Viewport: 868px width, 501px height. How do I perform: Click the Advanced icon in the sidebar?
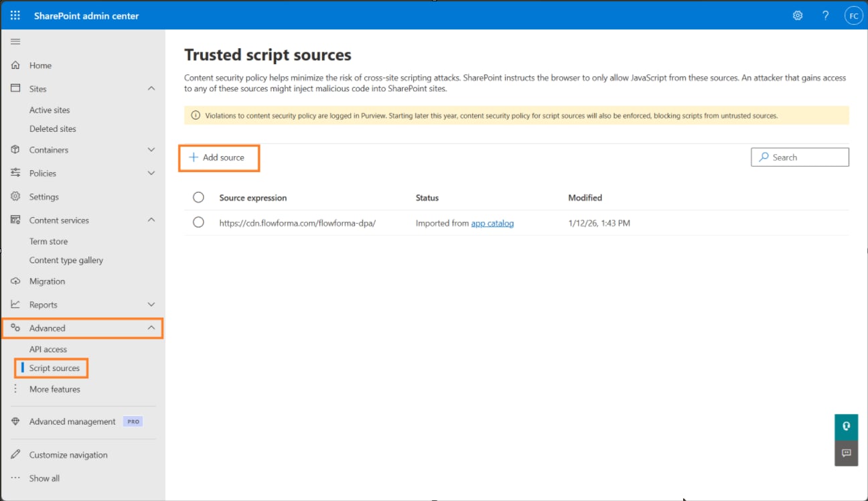(x=15, y=328)
